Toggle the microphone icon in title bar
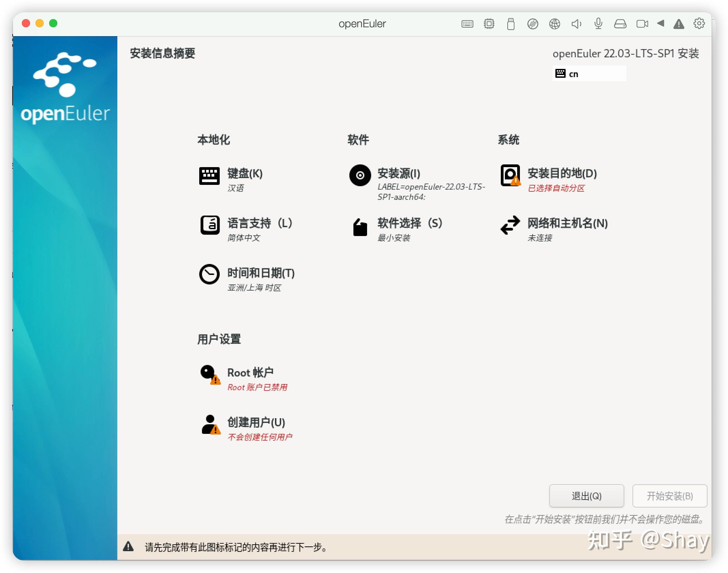This screenshot has width=728, height=573. point(598,23)
